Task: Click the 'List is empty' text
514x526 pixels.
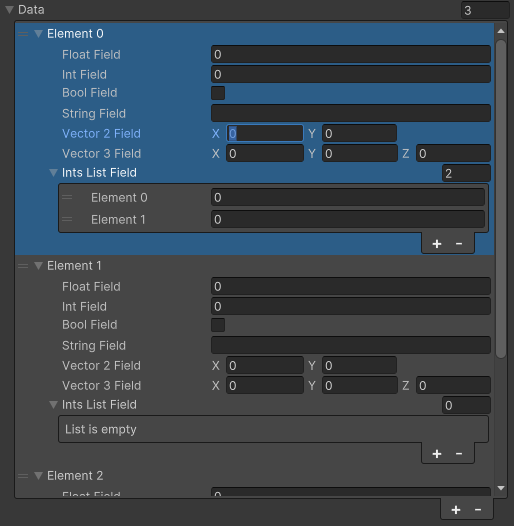Action: click(x=101, y=429)
